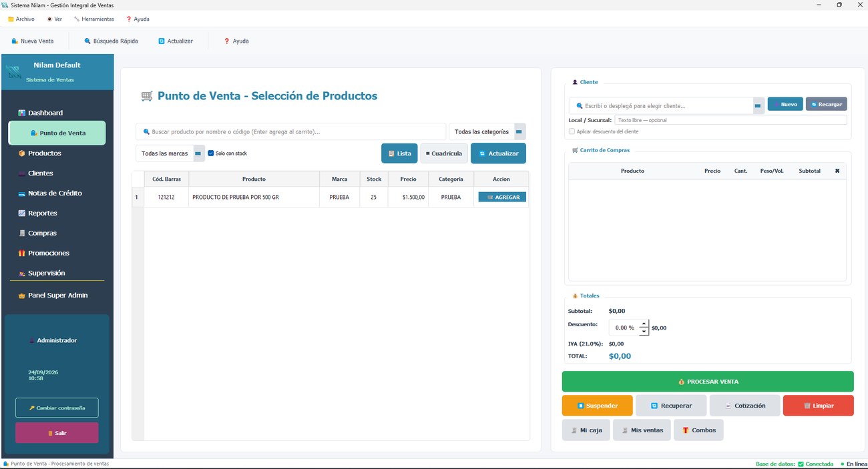Enable Aplicar descuento del cliente checkbox

[x=572, y=131]
